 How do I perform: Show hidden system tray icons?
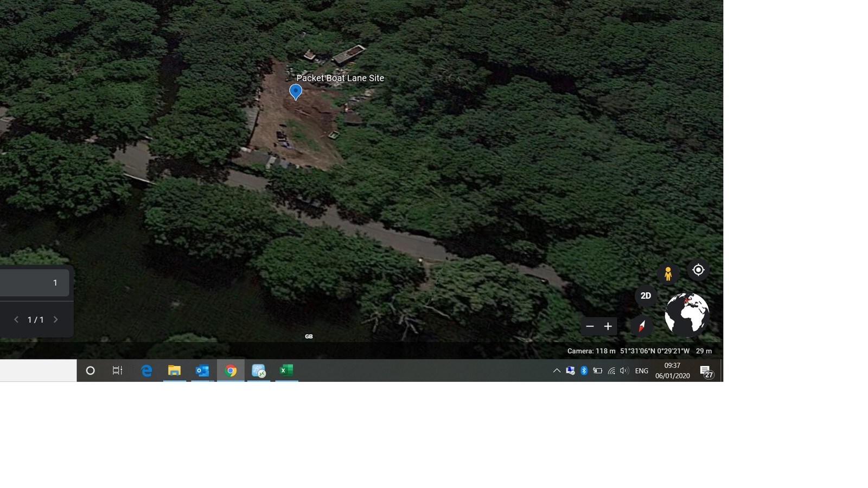tap(557, 371)
